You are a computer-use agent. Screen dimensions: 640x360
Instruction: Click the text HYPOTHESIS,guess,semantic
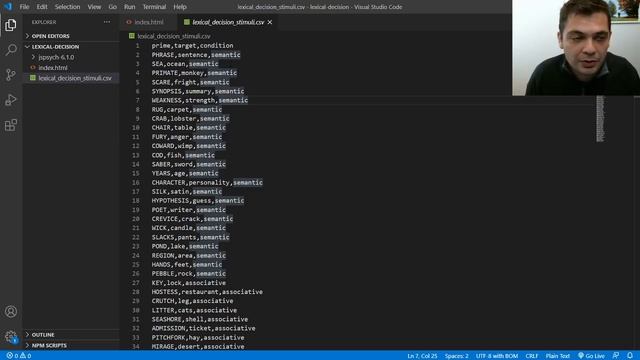click(x=198, y=200)
